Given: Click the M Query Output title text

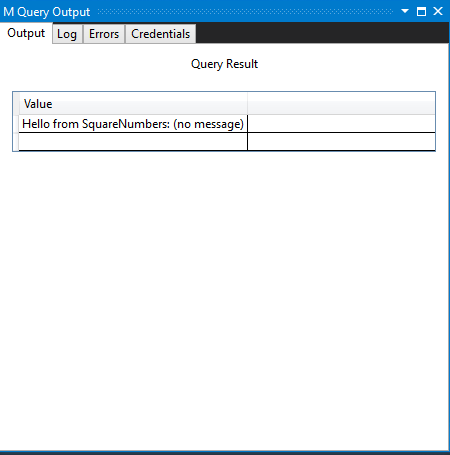Looking at the screenshot, I should click(47, 12).
